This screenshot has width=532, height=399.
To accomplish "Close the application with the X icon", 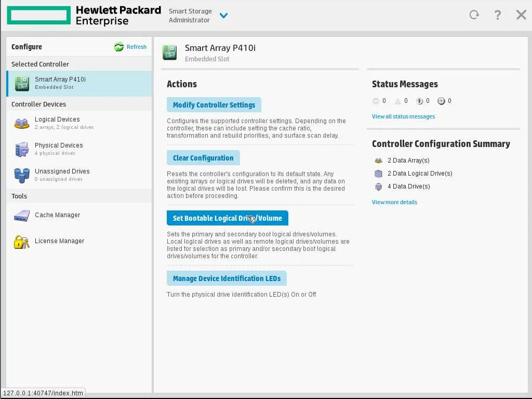I will click(521, 15).
